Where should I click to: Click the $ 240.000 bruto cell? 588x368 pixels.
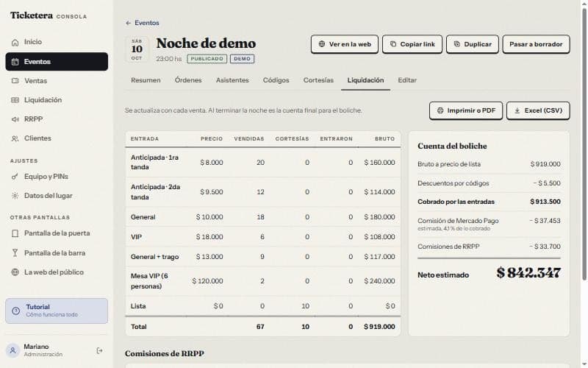(x=379, y=281)
